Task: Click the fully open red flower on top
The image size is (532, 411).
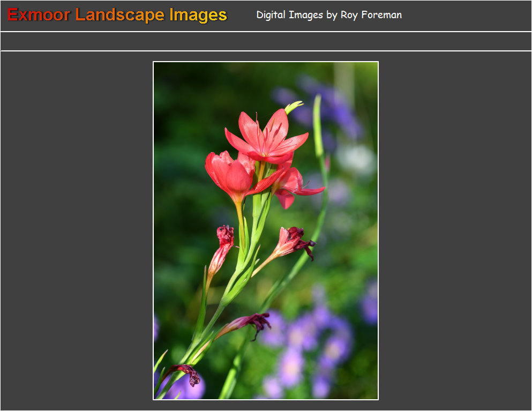Action: (x=266, y=137)
